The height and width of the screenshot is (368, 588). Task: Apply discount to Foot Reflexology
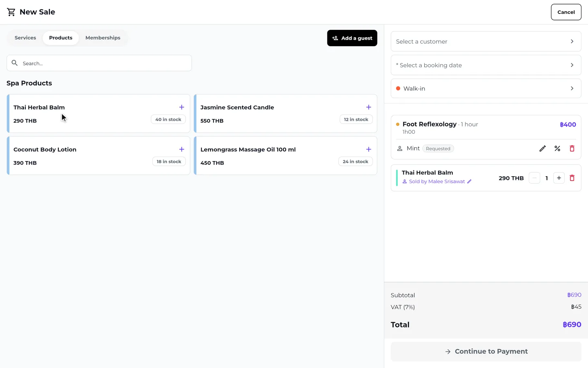point(557,148)
